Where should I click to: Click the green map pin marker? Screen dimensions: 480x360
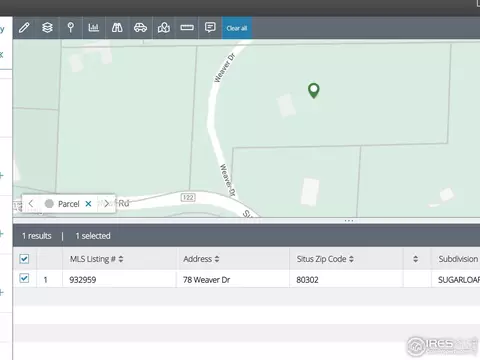(313, 90)
